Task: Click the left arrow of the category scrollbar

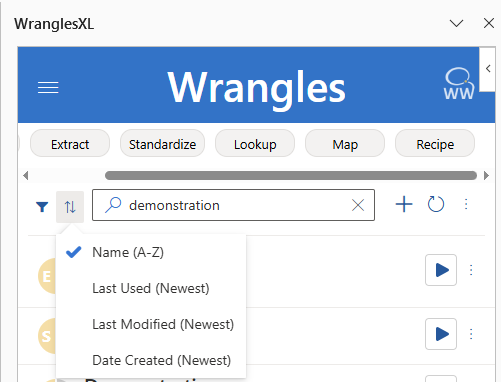Action: tap(26, 175)
